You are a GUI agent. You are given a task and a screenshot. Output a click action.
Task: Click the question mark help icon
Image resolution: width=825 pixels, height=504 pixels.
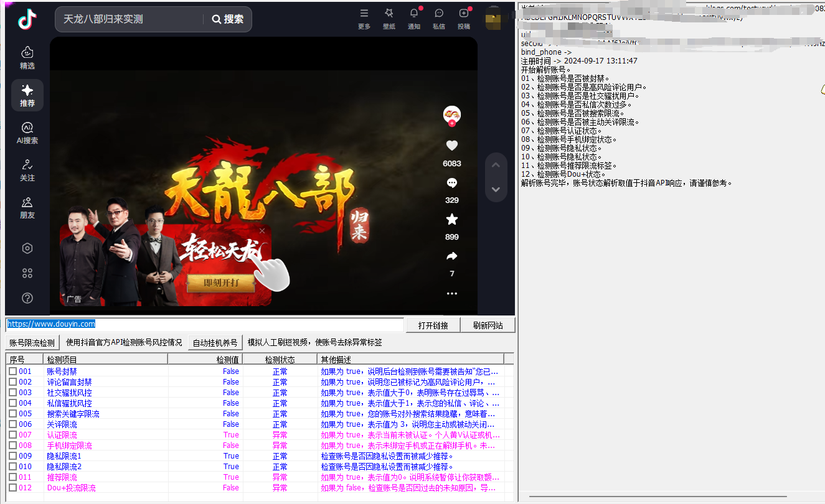click(x=27, y=298)
